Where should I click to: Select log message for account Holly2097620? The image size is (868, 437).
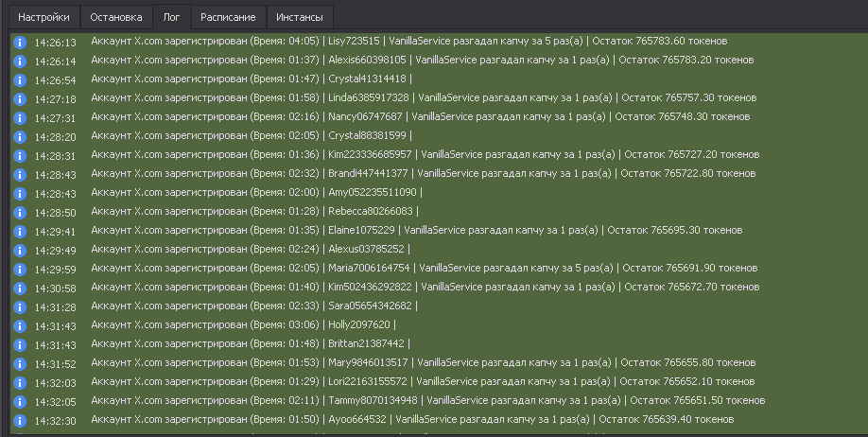(x=243, y=324)
